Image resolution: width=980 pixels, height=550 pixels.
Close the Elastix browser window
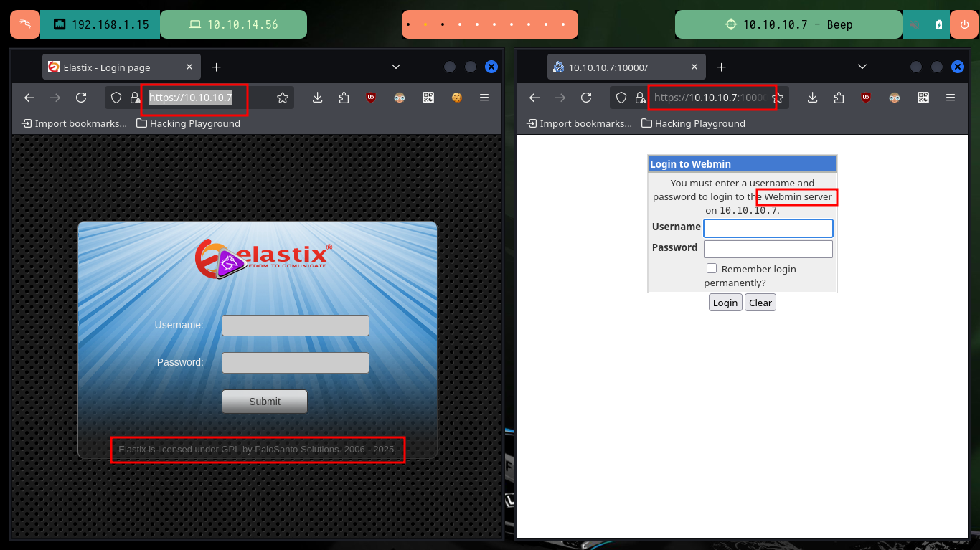pyautogui.click(x=491, y=67)
